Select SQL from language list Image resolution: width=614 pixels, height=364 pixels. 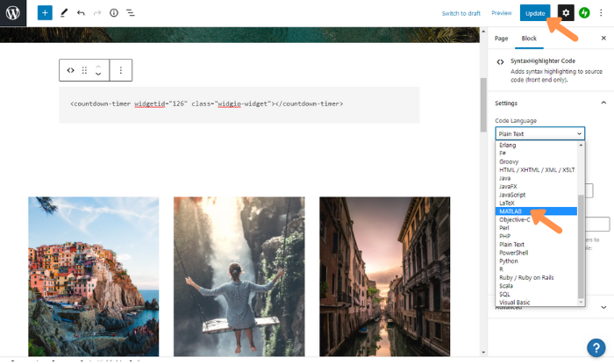point(537,294)
